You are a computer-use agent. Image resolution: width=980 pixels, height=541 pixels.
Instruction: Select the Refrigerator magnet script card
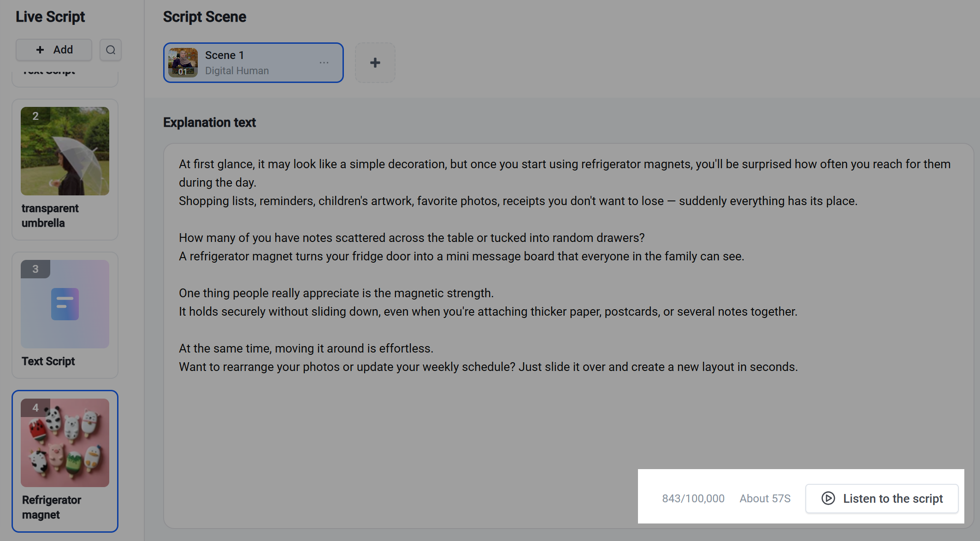pos(65,461)
